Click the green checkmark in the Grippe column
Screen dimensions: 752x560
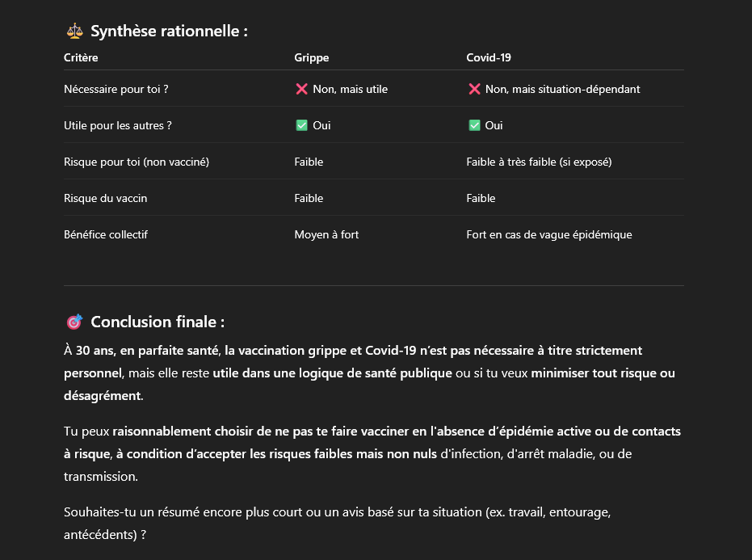[302, 125]
